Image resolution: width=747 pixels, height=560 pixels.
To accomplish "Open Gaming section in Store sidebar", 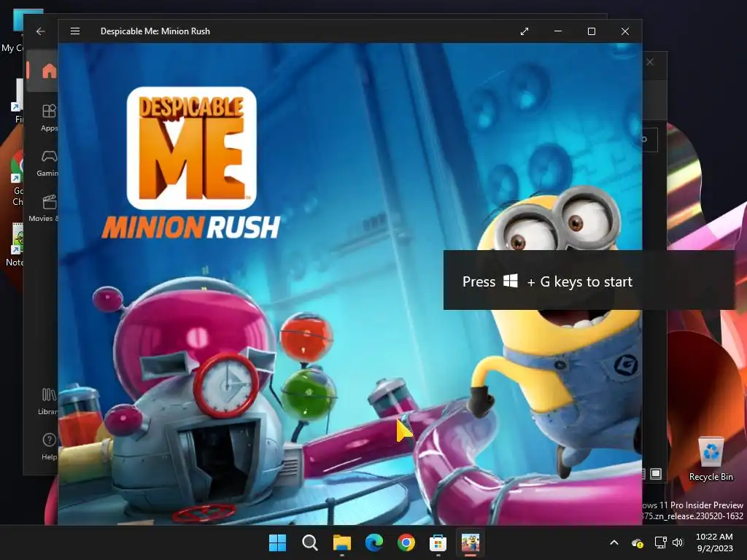I will tap(48, 163).
